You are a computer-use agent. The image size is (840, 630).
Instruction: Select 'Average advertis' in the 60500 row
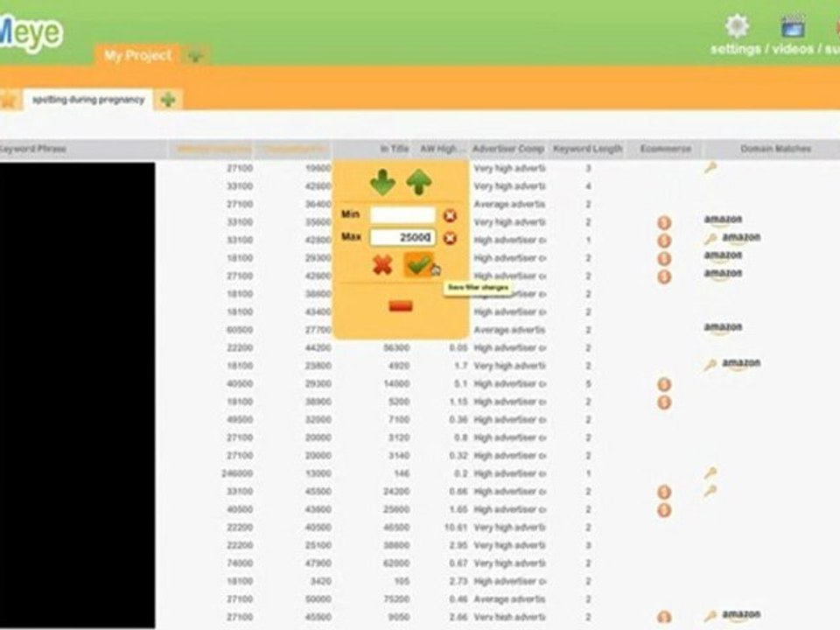tap(509, 330)
